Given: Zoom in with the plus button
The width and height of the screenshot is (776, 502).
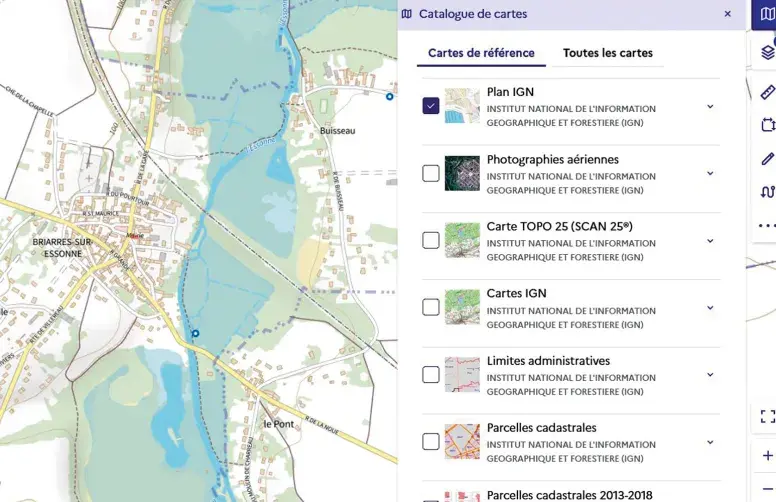Looking at the screenshot, I should 767,455.
